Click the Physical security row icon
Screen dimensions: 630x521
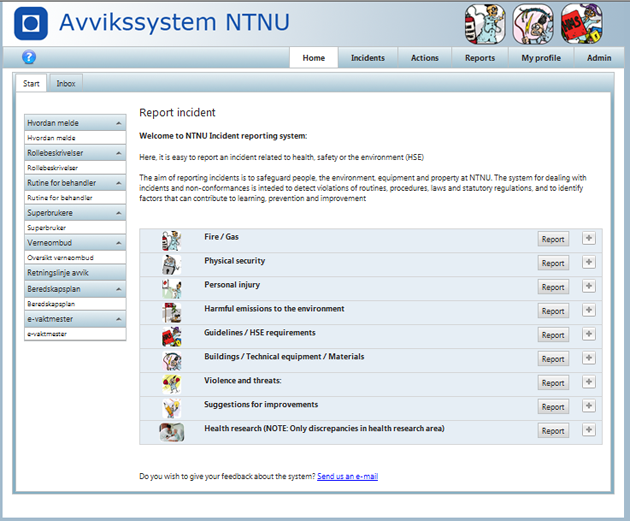click(172, 265)
